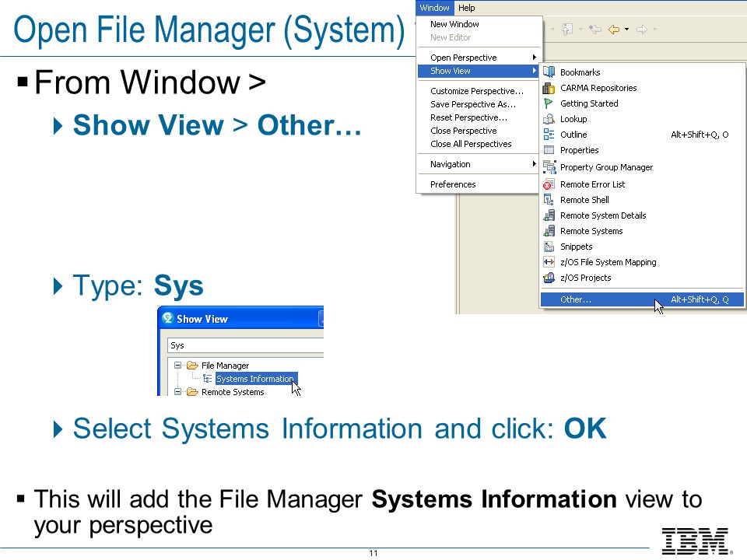The height and width of the screenshot is (560, 747).
Task: Click the pin editor toolbar icon
Action: click(567, 30)
